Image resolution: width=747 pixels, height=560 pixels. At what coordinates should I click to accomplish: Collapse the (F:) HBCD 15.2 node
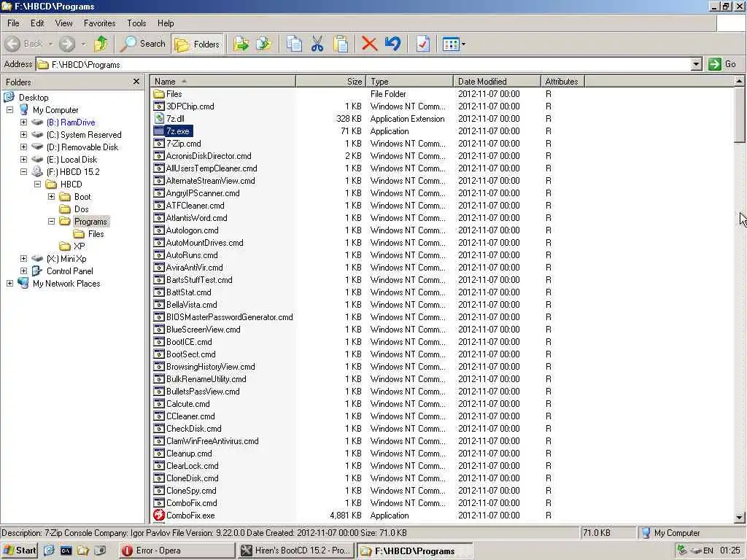pos(23,172)
